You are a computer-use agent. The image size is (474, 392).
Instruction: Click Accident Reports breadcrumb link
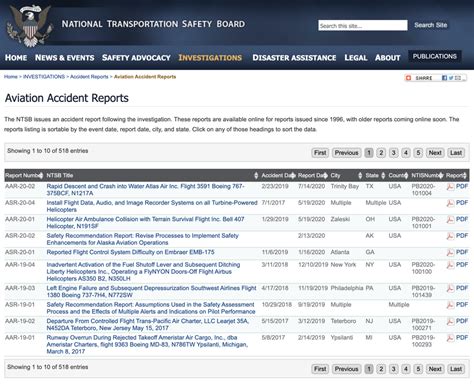[x=89, y=77]
